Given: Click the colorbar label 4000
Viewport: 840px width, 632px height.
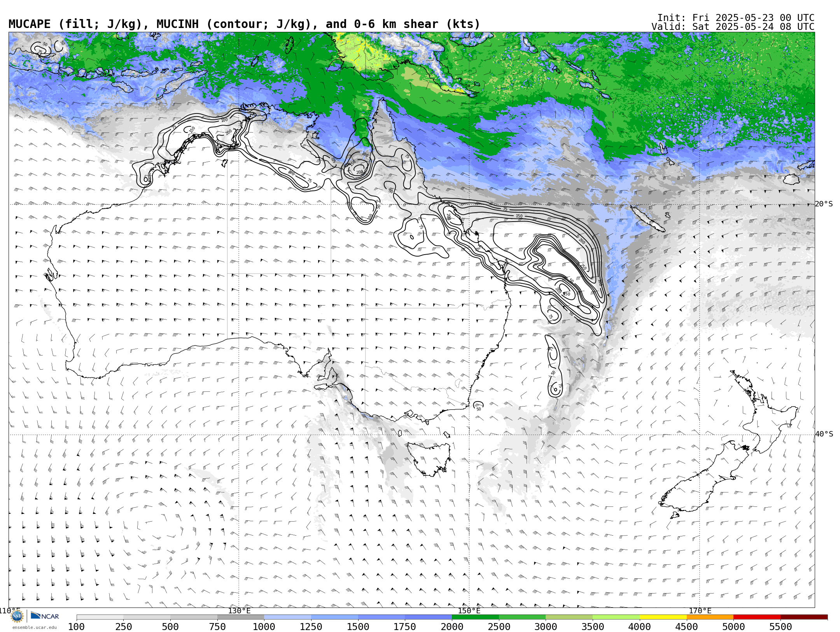Looking at the screenshot, I should (x=640, y=627).
